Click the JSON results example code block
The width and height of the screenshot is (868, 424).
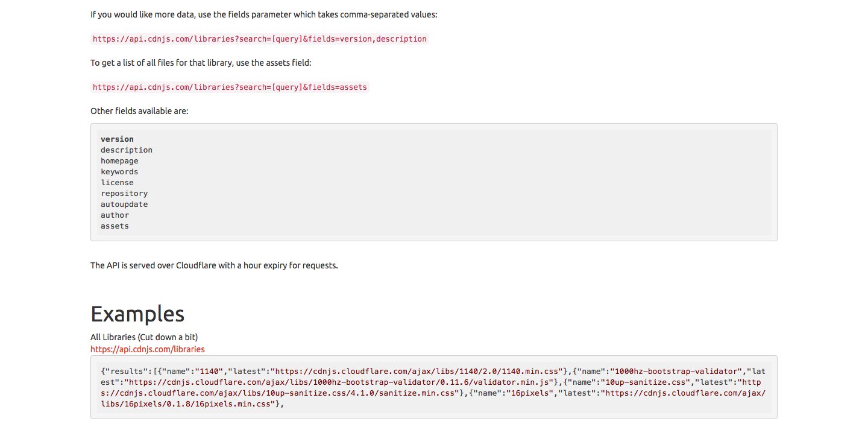pyautogui.click(x=434, y=387)
